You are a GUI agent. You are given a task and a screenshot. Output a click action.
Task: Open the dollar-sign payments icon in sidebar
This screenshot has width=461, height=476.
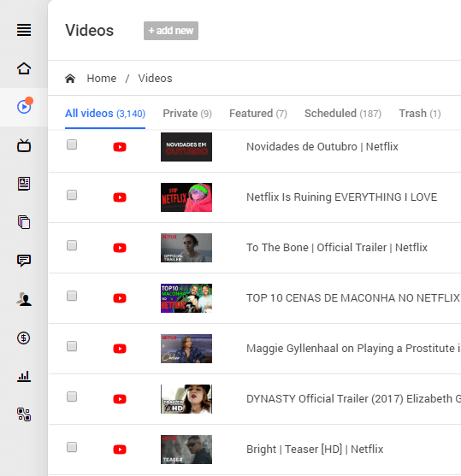pos(24,338)
